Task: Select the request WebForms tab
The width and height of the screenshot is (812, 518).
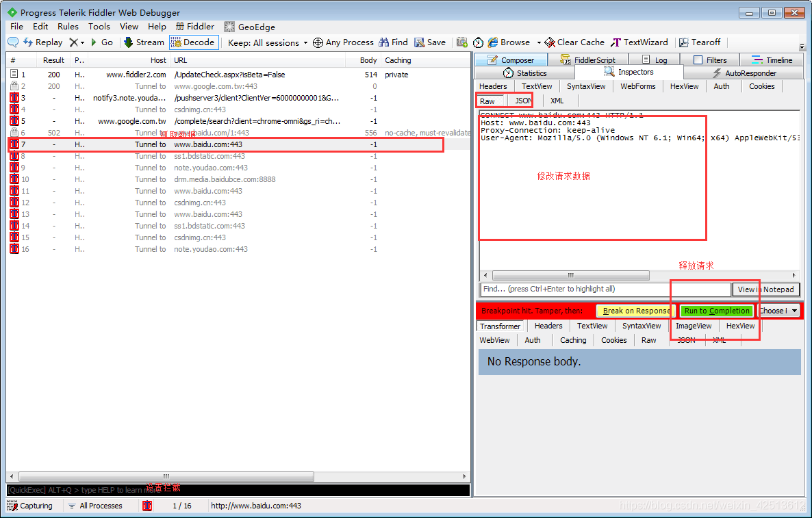Action: coord(638,86)
